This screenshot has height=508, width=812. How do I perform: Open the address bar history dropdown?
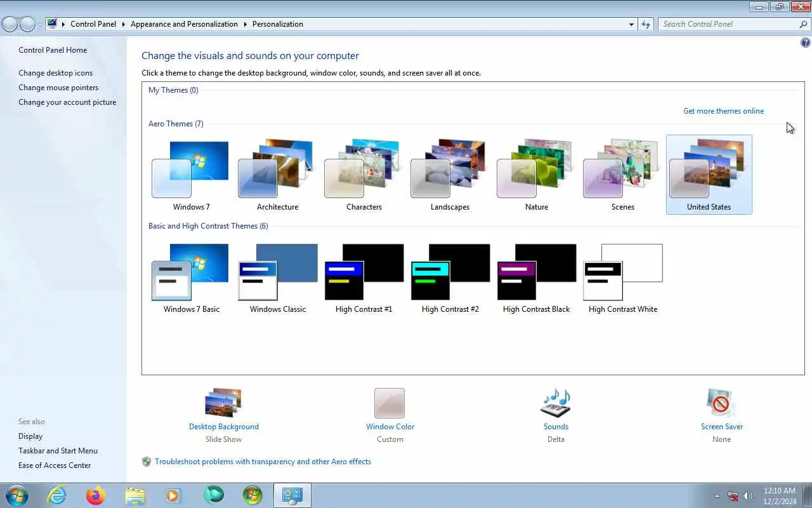click(x=631, y=24)
